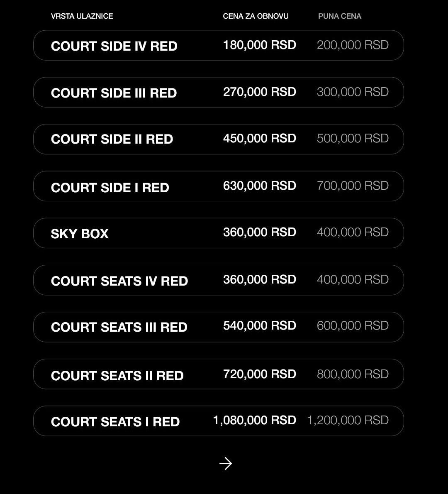
Task: Pick the COURT SEATS II RED option
Action: [219, 374]
